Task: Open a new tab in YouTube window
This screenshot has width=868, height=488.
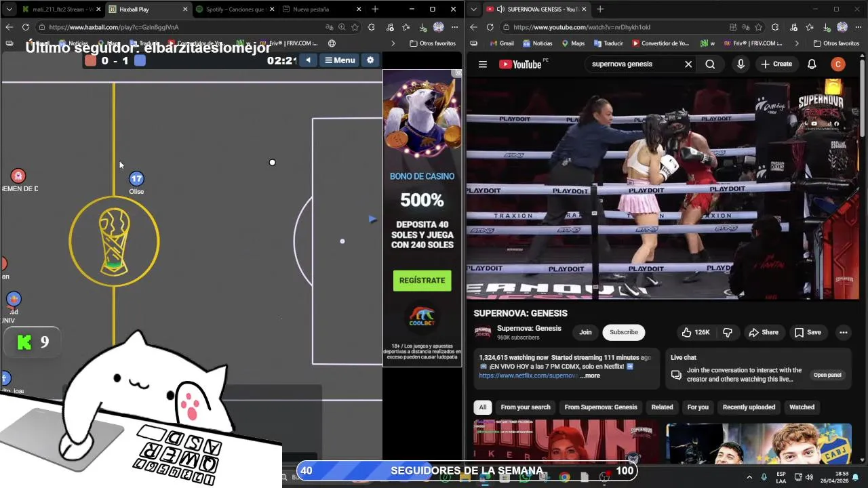Action: 600,9
